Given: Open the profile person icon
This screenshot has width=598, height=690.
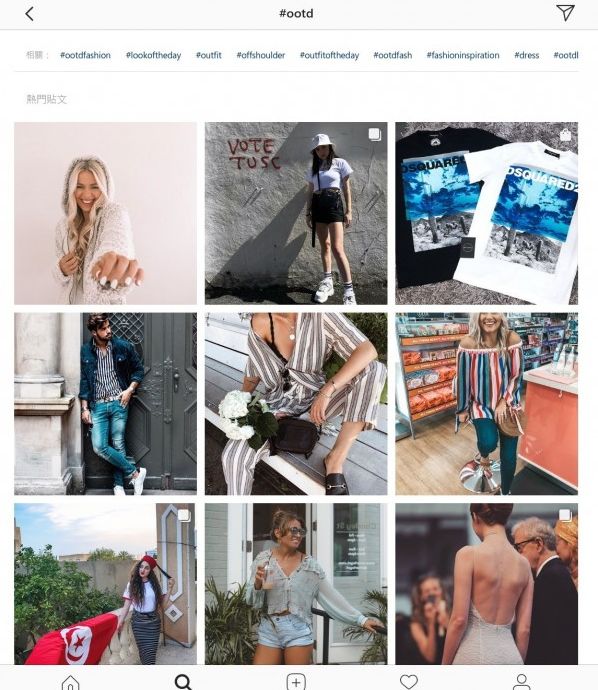Looking at the screenshot, I should (x=521, y=682).
